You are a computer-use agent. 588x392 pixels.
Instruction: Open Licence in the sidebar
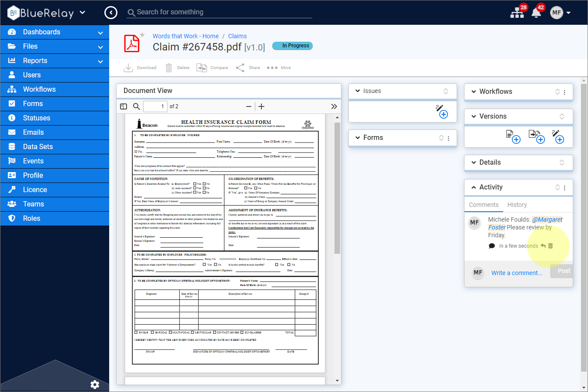[55, 189]
